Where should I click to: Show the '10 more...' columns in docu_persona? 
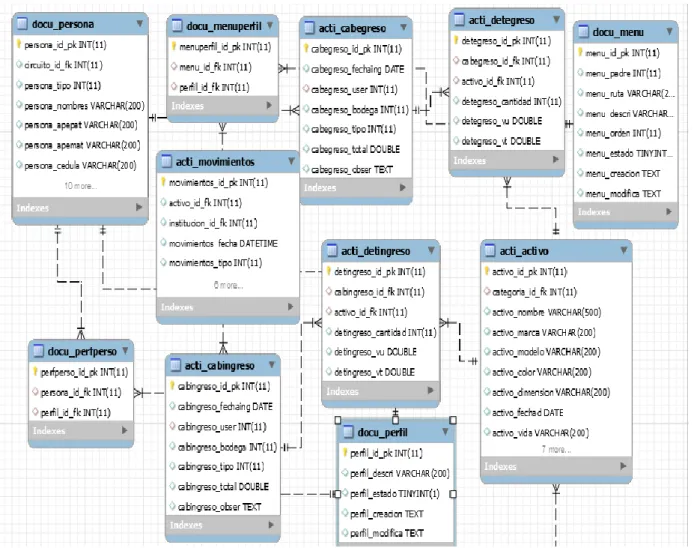(x=80, y=186)
